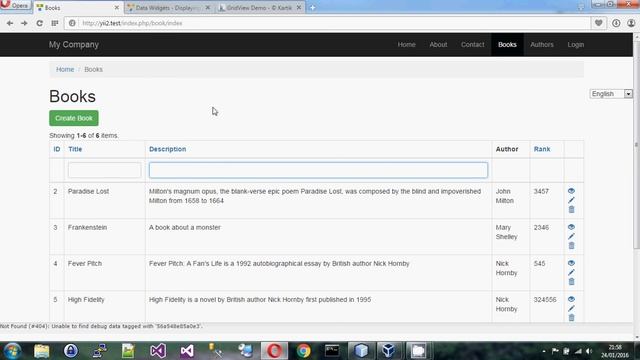Open the VirtualBox cube taskbar icon
Screen dimensions: 640x360
click(388, 351)
